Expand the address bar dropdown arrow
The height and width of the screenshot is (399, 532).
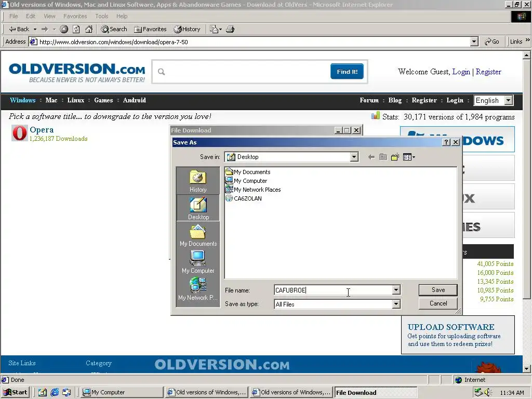click(474, 42)
